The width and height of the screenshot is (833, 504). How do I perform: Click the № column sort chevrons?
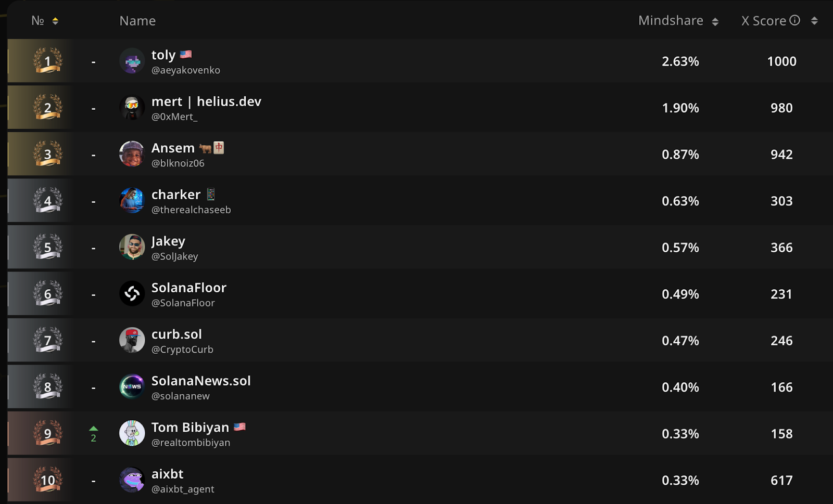coord(54,21)
